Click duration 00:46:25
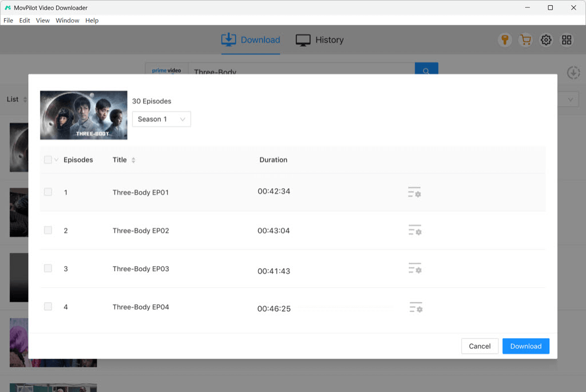This screenshot has height=392, width=586. [274, 308]
